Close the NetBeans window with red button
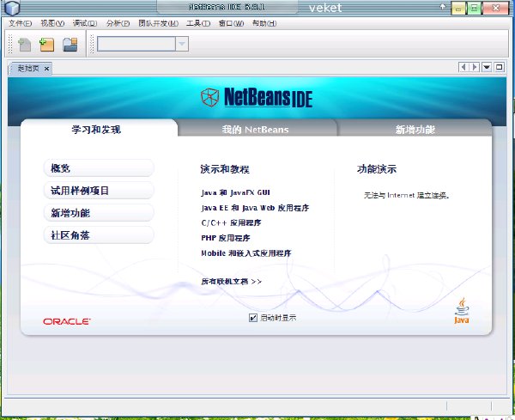This screenshot has height=420, width=515. [495, 8]
